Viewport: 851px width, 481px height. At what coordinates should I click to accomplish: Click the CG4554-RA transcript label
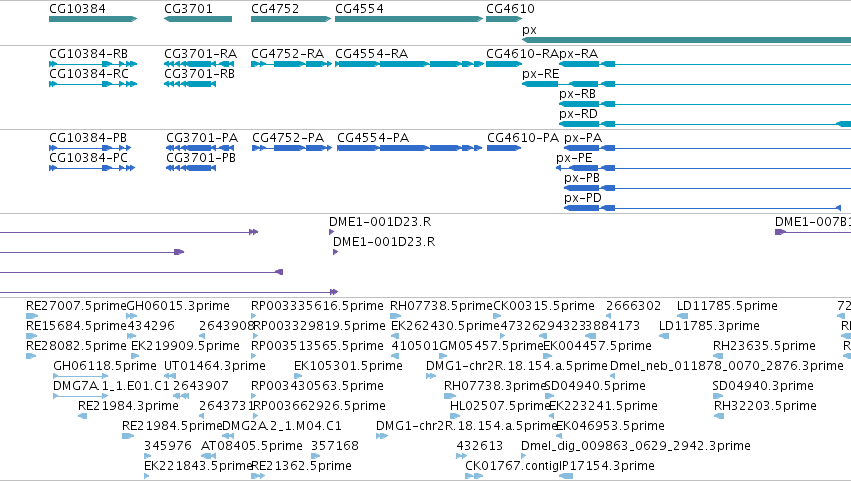click(x=371, y=54)
